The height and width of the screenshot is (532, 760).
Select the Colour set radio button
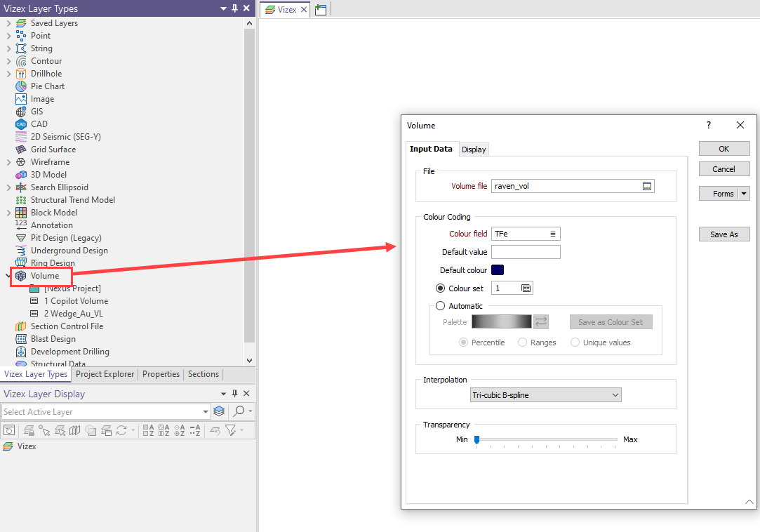[x=441, y=288]
